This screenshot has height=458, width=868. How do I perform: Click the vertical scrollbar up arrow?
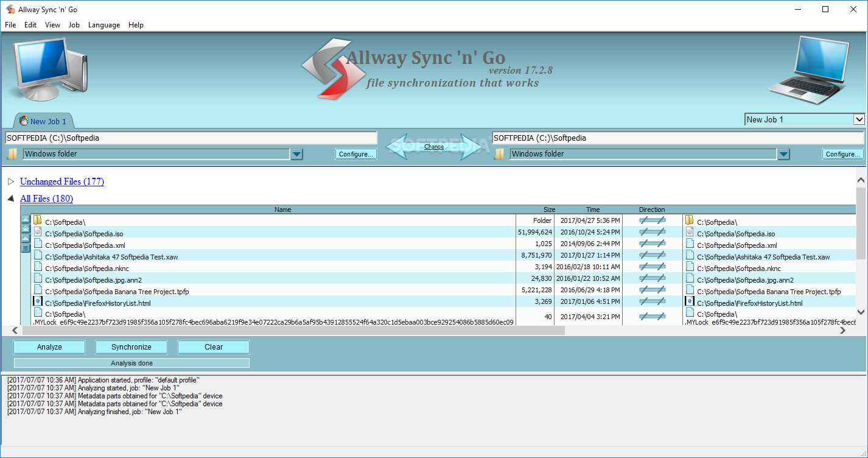tap(861, 180)
